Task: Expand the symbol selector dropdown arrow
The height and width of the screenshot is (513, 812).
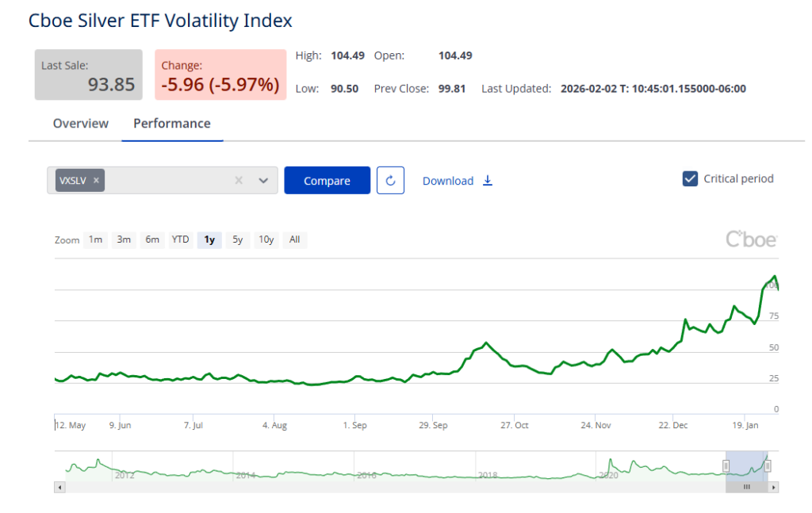Action: (x=264, y=181)
